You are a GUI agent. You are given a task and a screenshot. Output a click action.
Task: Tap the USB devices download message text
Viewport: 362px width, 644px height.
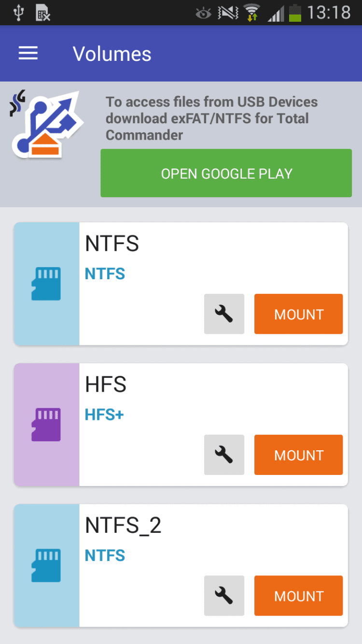pos(211,118)
